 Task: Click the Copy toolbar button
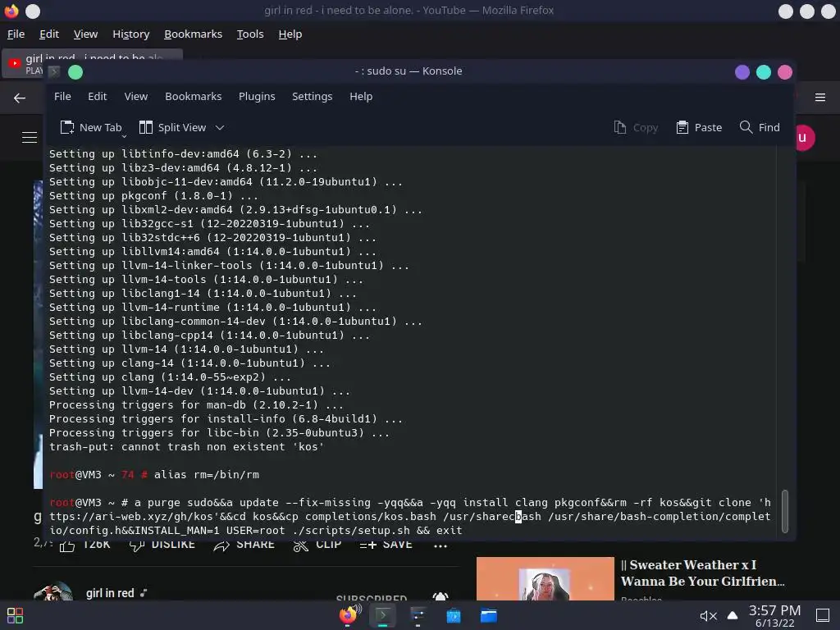coord(636,127)
